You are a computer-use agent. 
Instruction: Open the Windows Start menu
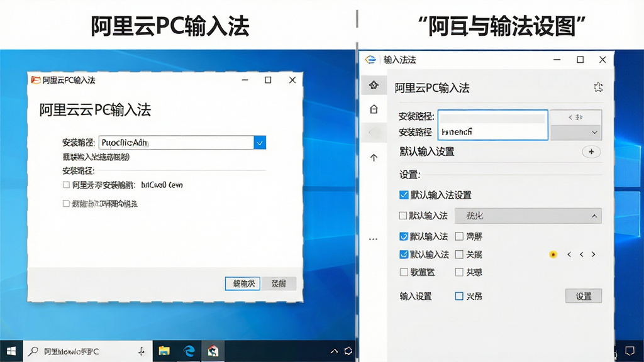point(11,351)
